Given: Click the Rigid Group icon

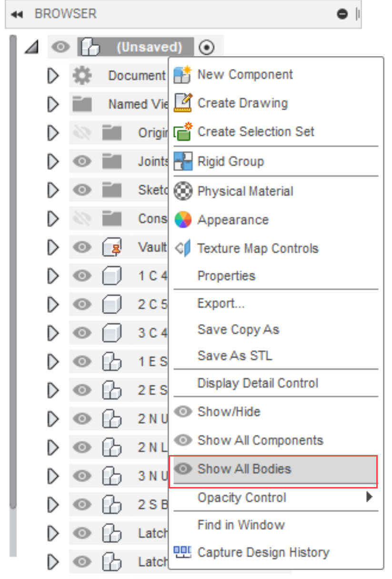Looking at the screenshot, I should click(183, 162).
